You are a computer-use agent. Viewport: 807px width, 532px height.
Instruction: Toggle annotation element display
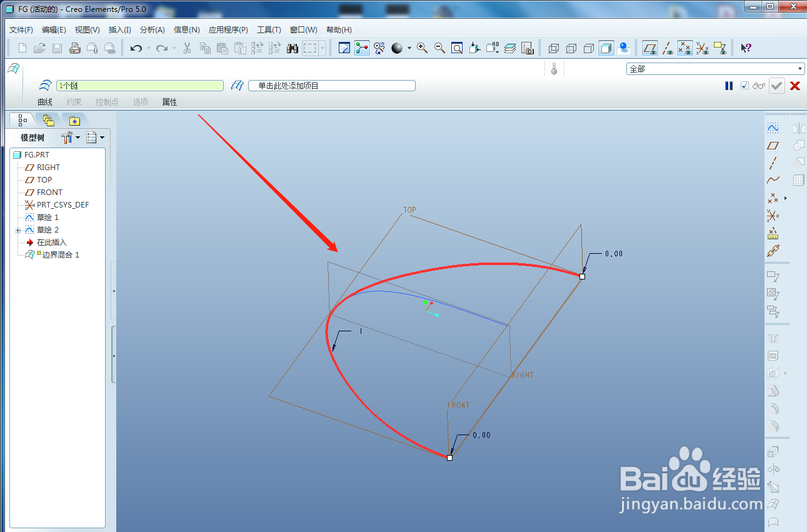(x=720, y=48)
